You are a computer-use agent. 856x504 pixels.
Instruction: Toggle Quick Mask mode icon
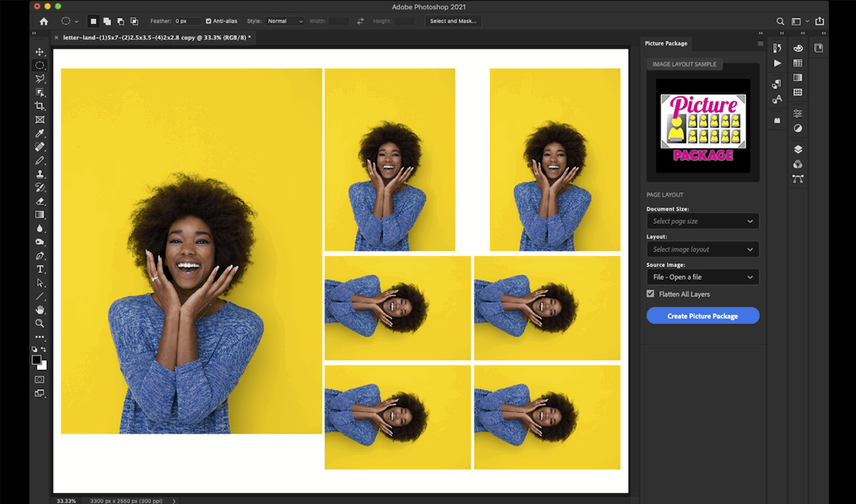pyautogui.click(x=40, y=379)
